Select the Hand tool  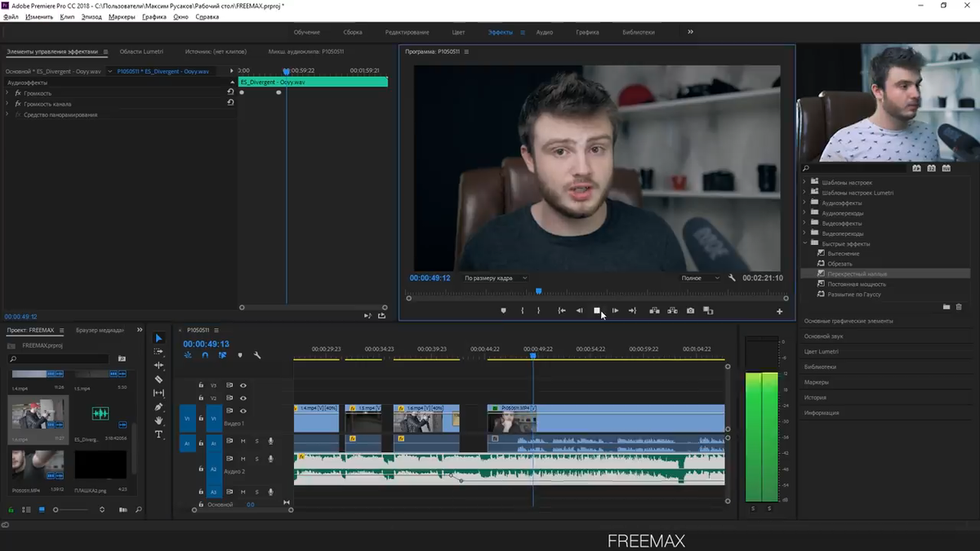(158, 420)
